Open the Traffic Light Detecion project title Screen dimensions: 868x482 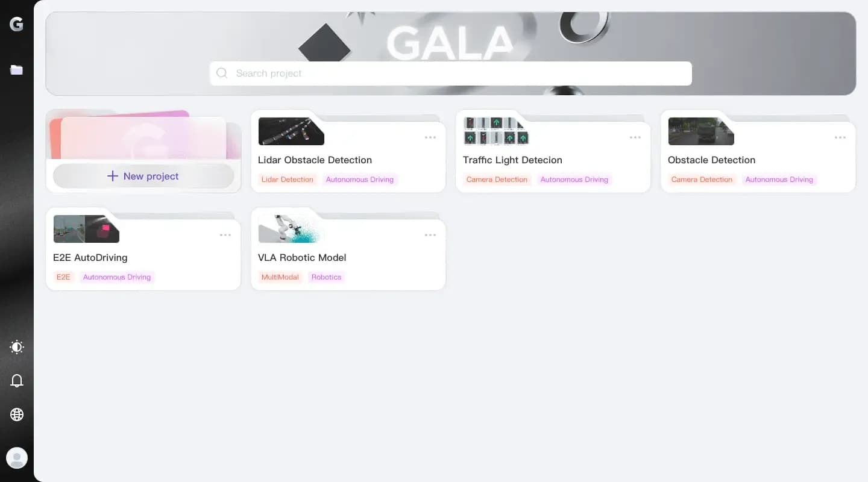pos(512,160)
